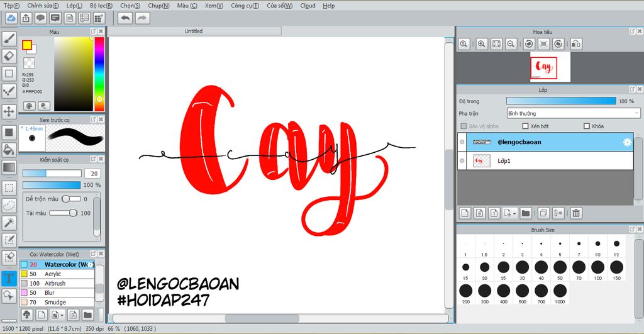Pop out the Hoa tiêu navigator panel

[x=632, y=31]
